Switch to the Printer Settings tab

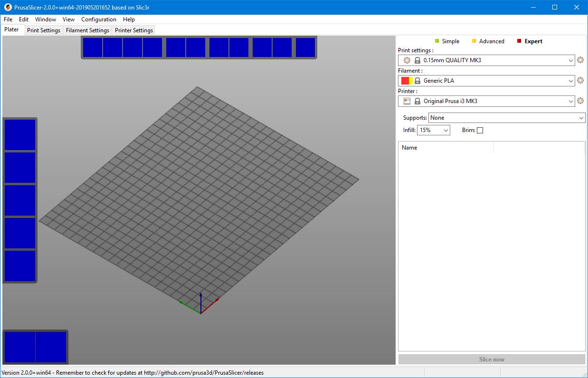tap(134, 30)
